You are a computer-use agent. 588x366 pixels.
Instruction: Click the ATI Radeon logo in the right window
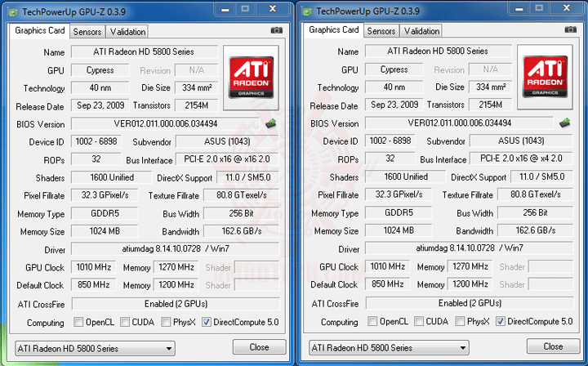tap(545, 77)
